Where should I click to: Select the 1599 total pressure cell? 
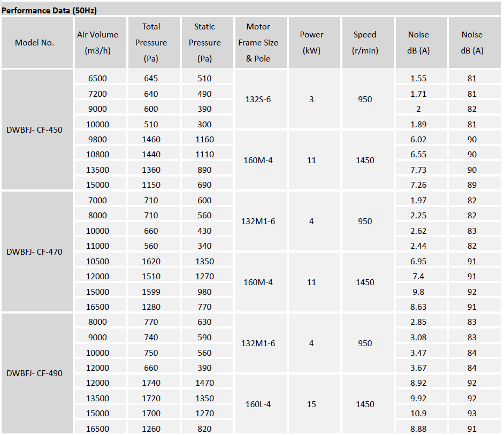coord(151,292)
